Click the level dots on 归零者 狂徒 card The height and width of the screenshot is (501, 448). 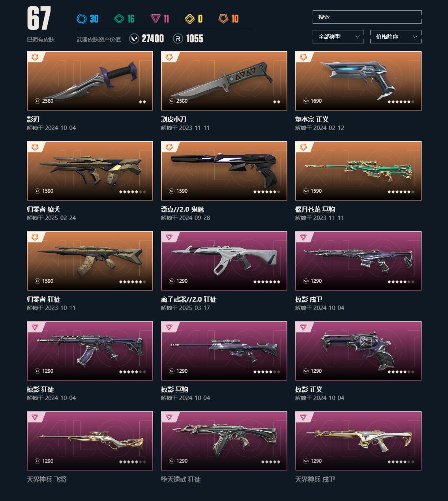pos(133,282)
